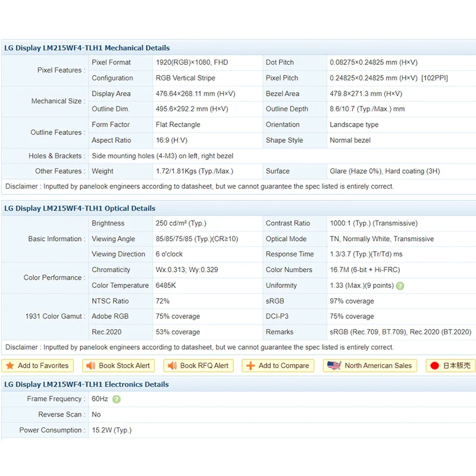Click the NTSC Ratio value 72%
This screenshot has width=476, height=476.
162,301
